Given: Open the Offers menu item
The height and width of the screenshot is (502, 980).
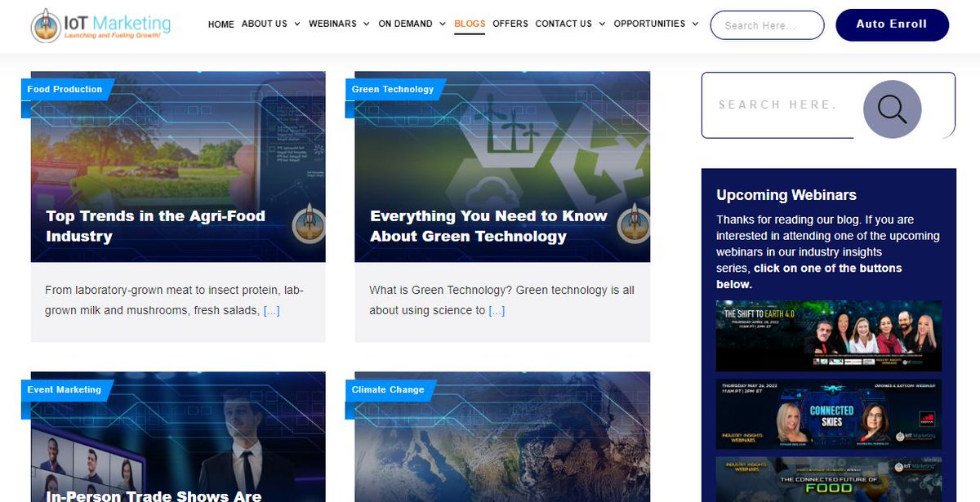Looking at the screenshot, I should 510,24.
